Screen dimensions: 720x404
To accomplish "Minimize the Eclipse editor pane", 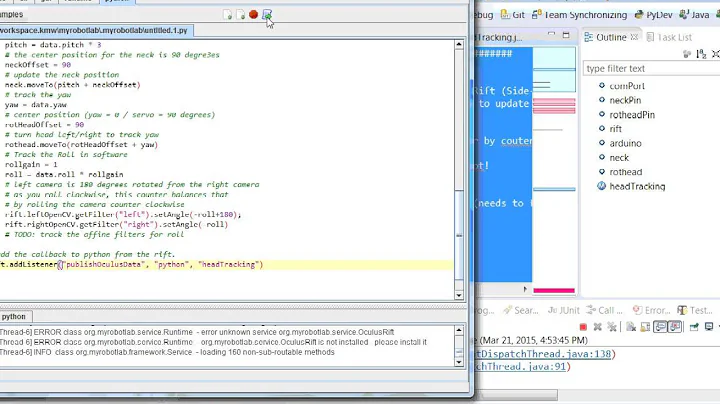I will [x=551, y=34].
